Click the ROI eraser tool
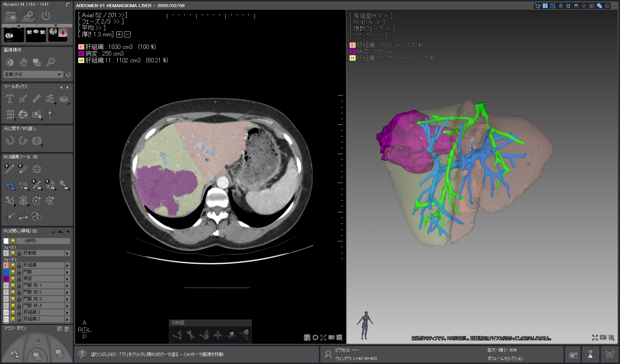Viewport: 620px width, 364px height. tap(23, 169)
